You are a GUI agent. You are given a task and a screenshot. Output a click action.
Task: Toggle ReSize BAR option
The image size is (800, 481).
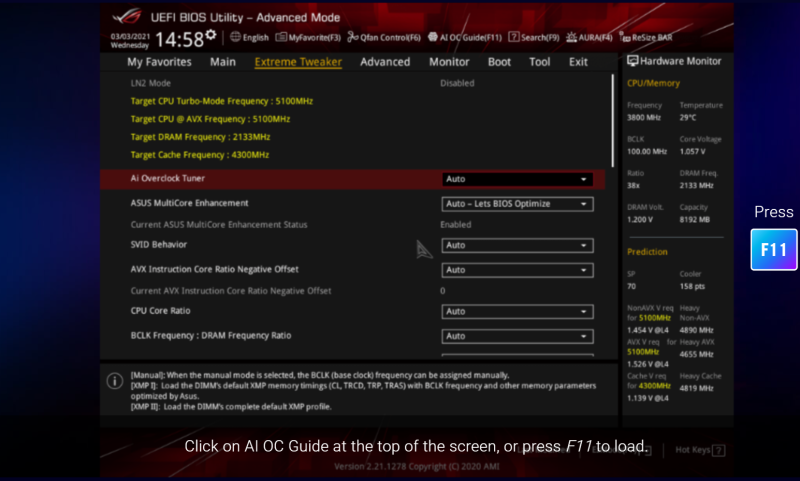(x=646, y=37)
